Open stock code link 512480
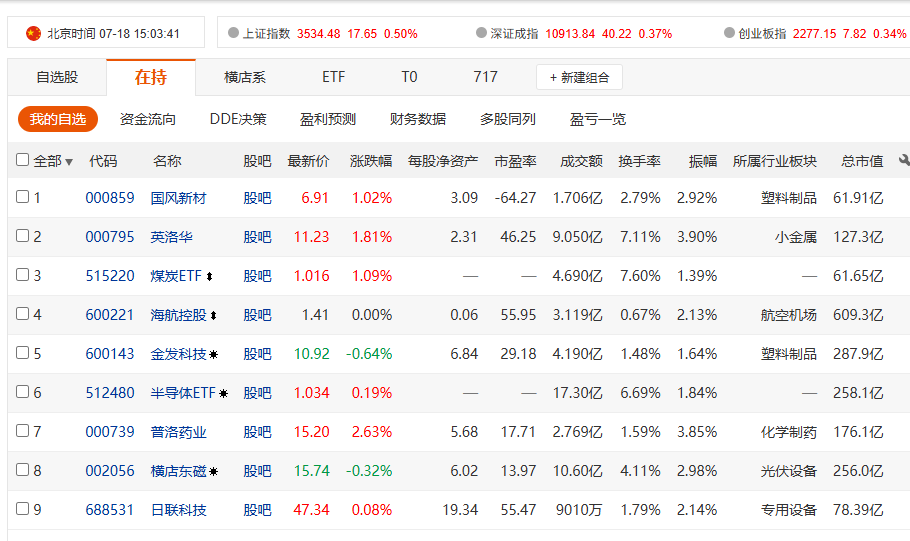Viewport: 910px width, 541px height. (110, 393)
